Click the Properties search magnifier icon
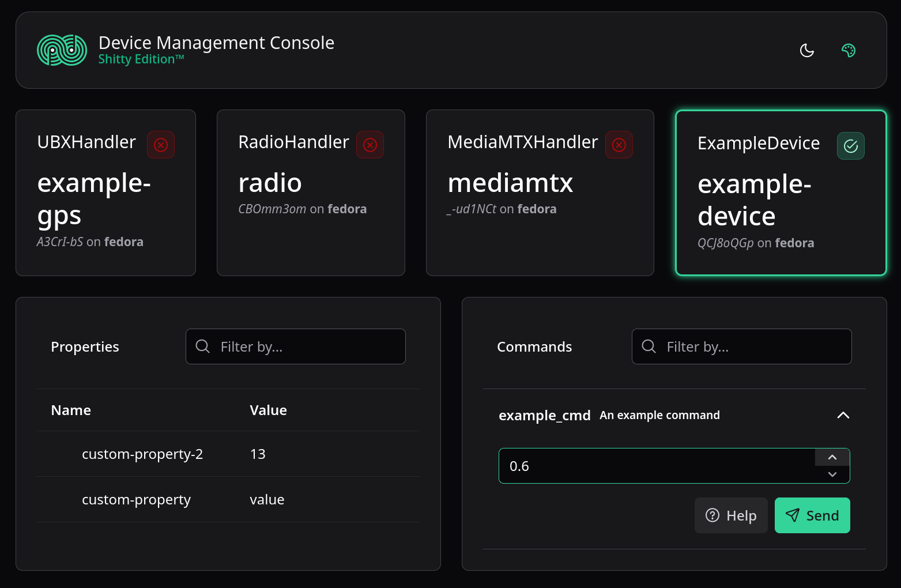The image size is (901, 588). [x=202, y=346]
